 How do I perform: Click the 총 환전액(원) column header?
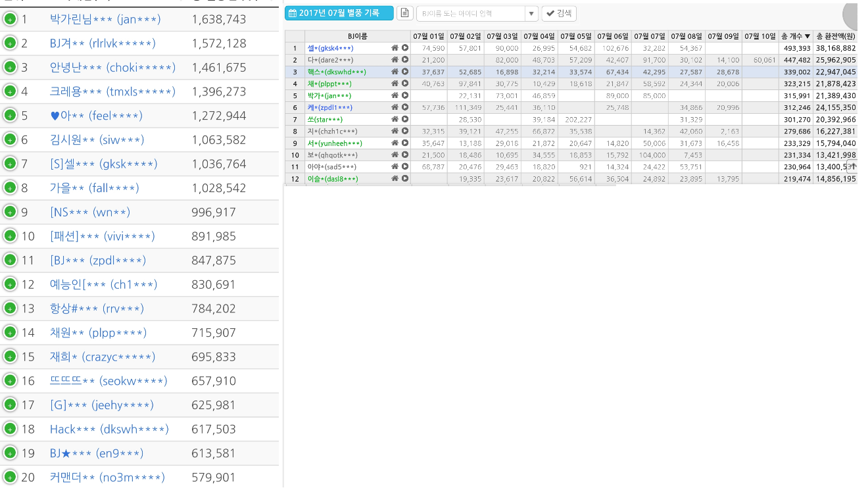(x=835, y=36)
